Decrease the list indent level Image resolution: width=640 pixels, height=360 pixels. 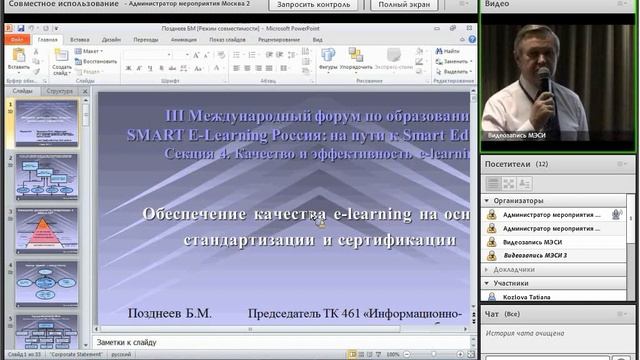pos(269,55)
